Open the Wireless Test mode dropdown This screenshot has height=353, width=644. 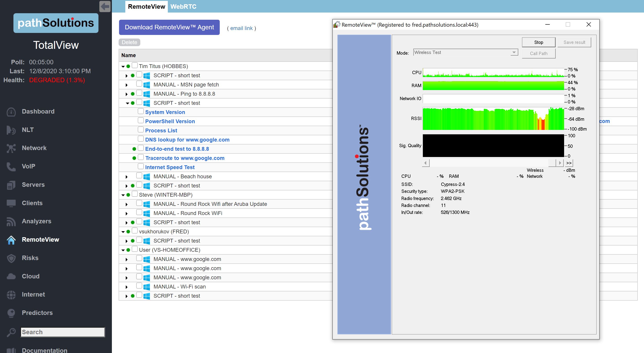[x=514, y=53]
